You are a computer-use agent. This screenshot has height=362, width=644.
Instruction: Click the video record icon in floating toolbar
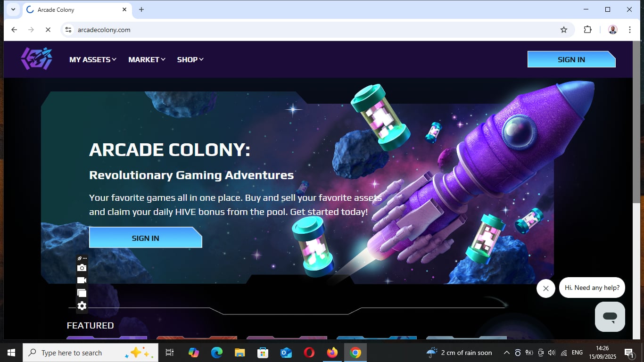(x=82, y=280)
